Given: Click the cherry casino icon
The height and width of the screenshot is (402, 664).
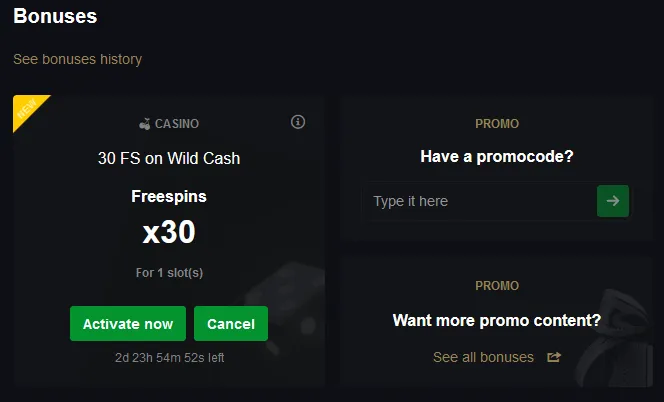Looking at the screenshot, I should (145, 124).
